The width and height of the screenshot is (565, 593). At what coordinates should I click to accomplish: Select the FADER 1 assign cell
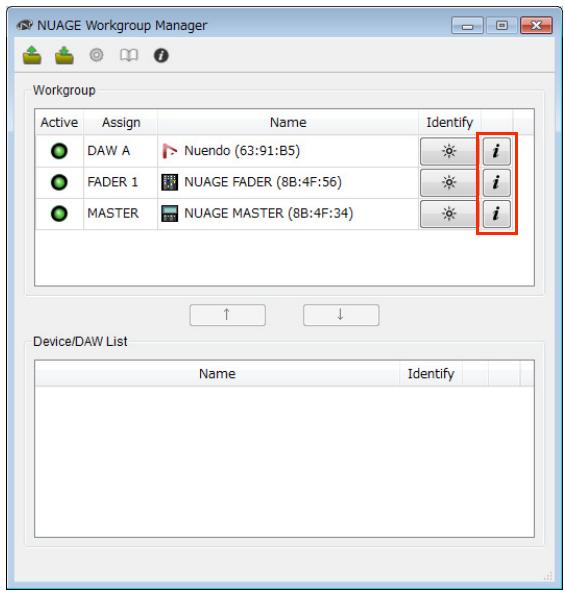[120, 182]
